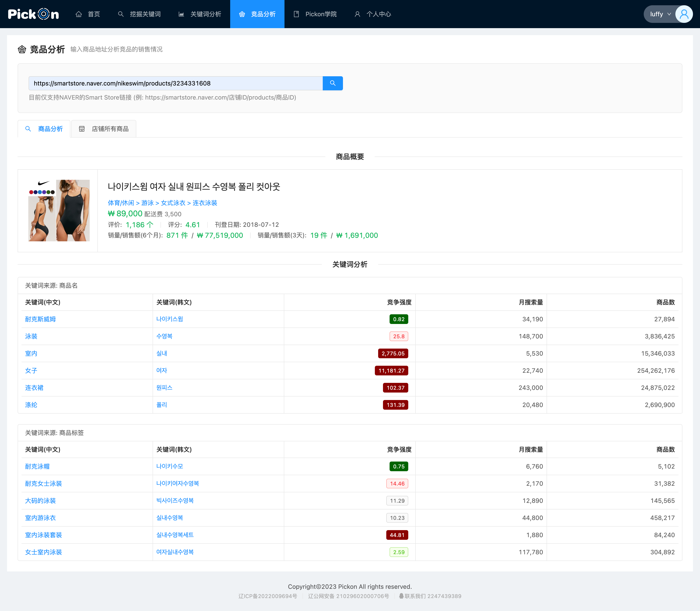Click the product price ₩ 89,000

125,214
